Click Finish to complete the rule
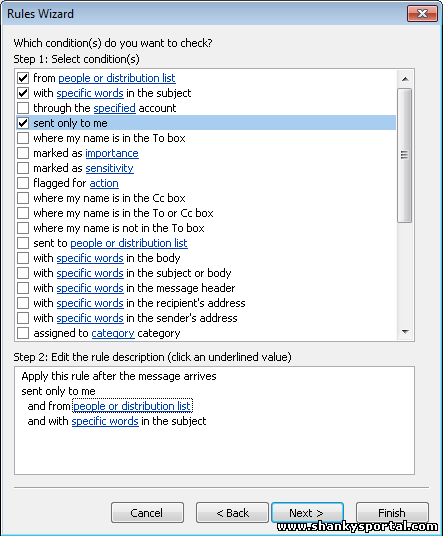 coord(392,513)
